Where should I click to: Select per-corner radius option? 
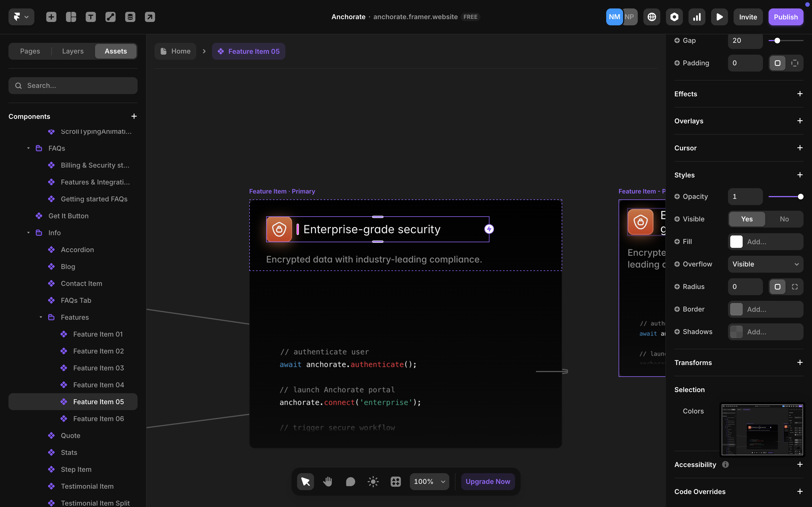(x=795, y=287)
